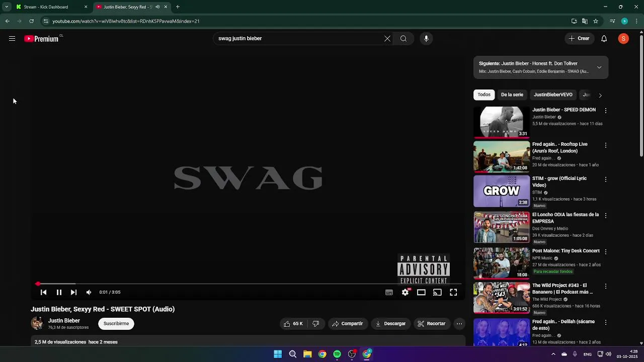Image resolution: width=644 pixels, height=362 pixels.
Task: Click the red playhead scrubber dot
Action: pyautogui.click(x=38, y=284)
